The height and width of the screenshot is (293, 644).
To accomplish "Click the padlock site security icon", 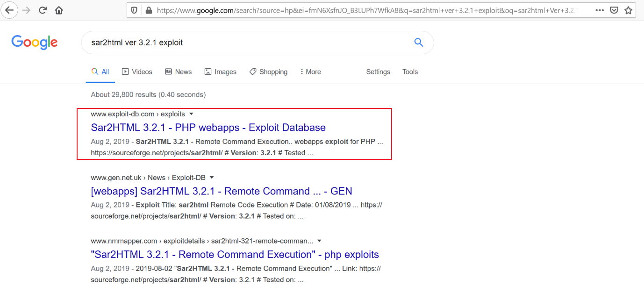I will click(149, 10).
